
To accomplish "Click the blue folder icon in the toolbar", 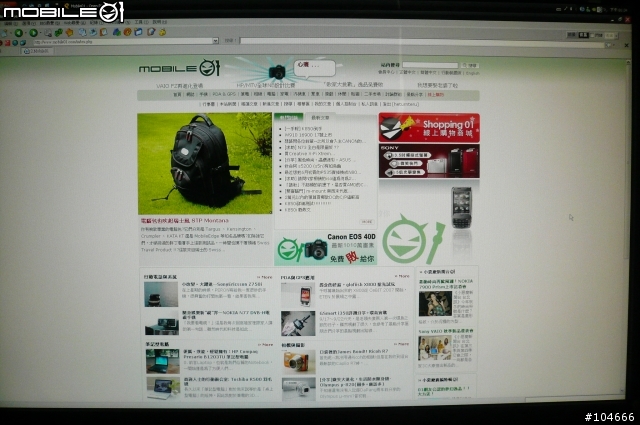I will point(138,31).
